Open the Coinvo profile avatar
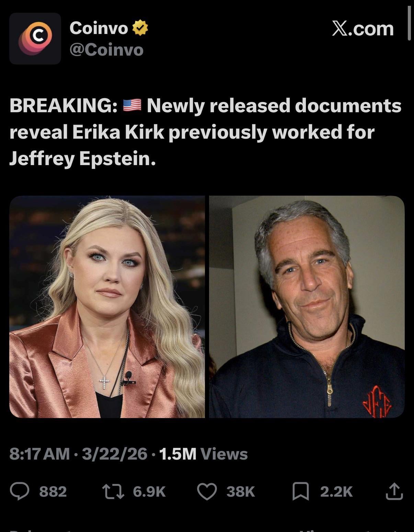Screen dimensions: 414x532 tap(35, 38)
